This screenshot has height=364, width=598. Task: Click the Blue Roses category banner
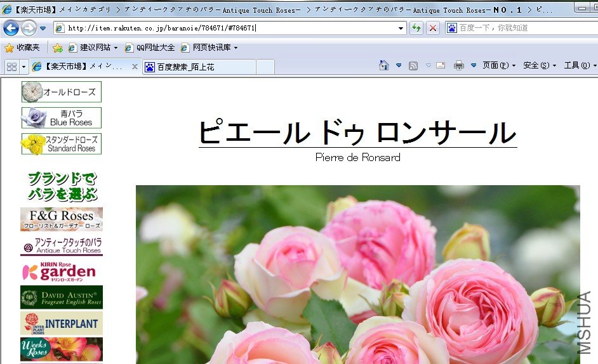[x=61, y=118]
